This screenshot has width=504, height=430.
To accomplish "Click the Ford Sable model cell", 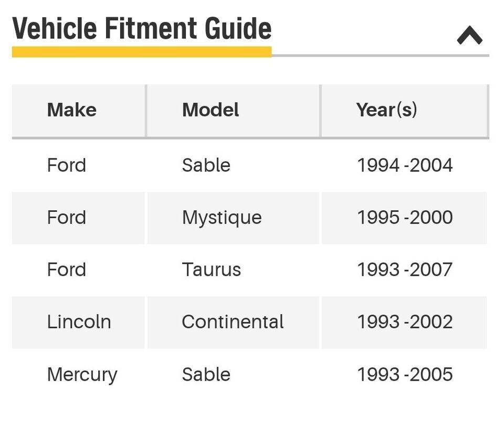I will click(x=206, y=165).
